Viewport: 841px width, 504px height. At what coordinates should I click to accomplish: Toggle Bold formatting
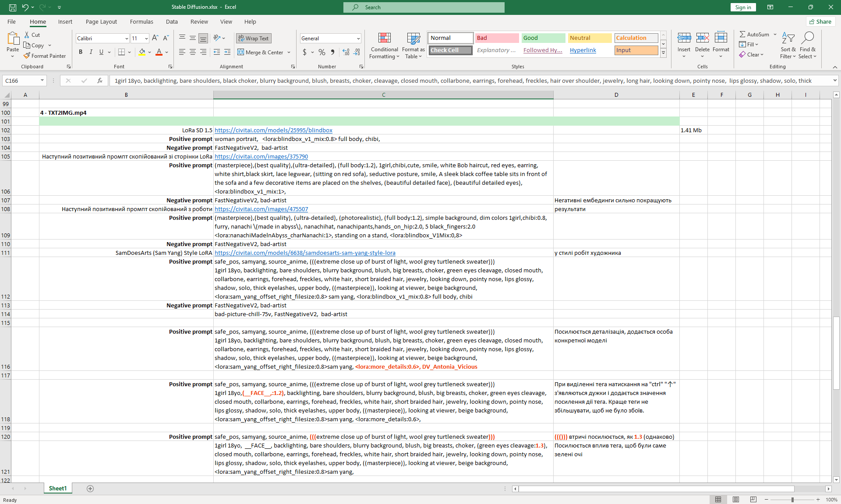(x=81, y=52)
